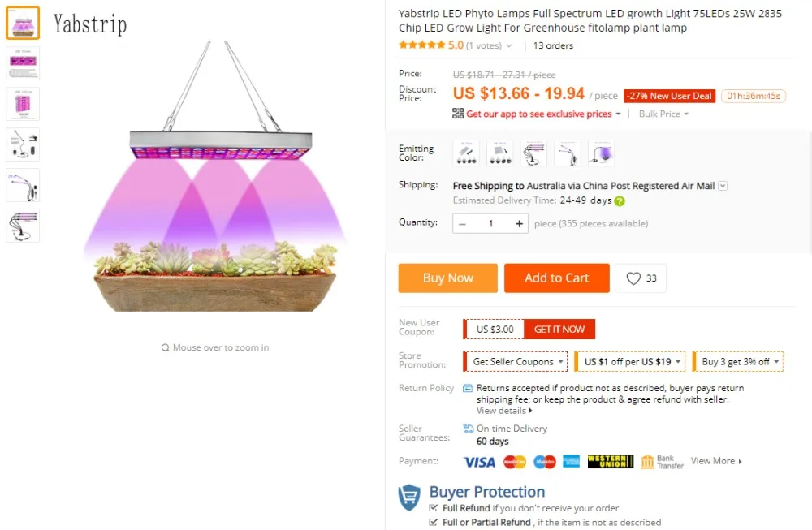Click the Visa payment icon

pyautogui.click(x=479, y=462)
